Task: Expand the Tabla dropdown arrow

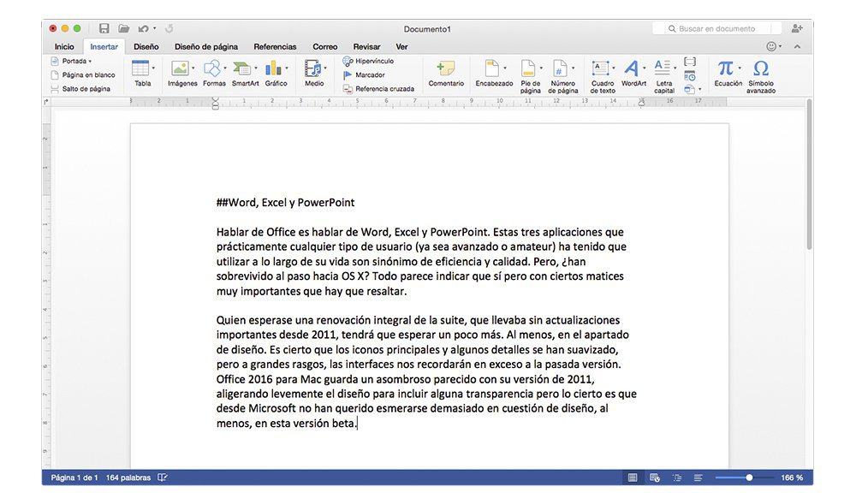Action: [153, 68]
